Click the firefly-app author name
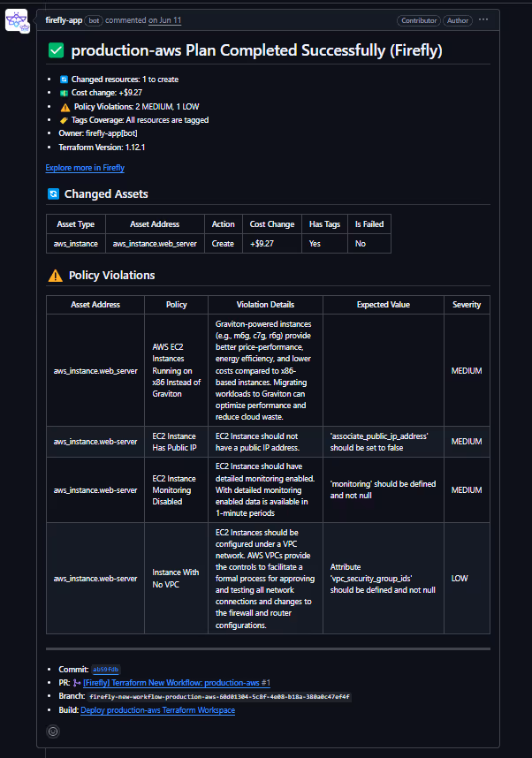532x758 pixels. [61, 20]
